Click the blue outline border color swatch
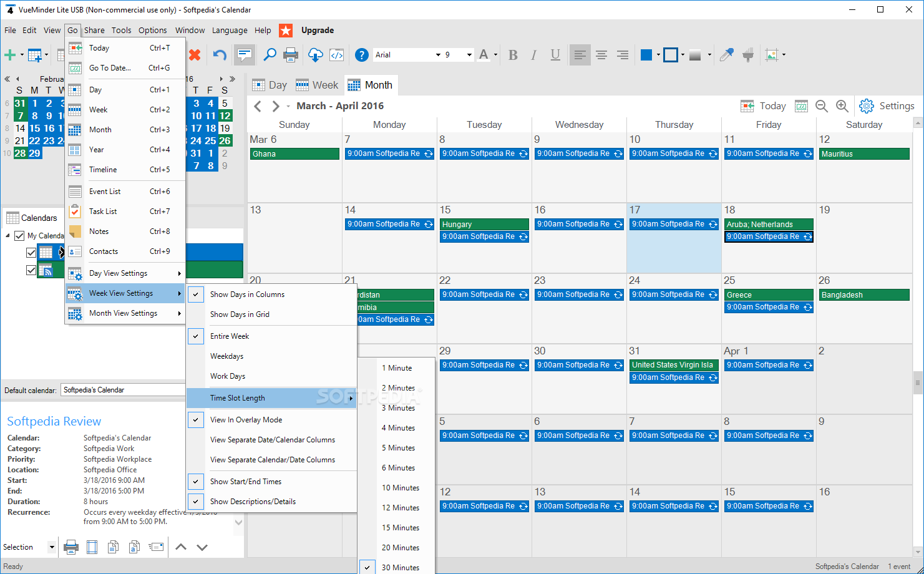Image resolution: width=924 pixels, height=574 pixels. (671, 55)
